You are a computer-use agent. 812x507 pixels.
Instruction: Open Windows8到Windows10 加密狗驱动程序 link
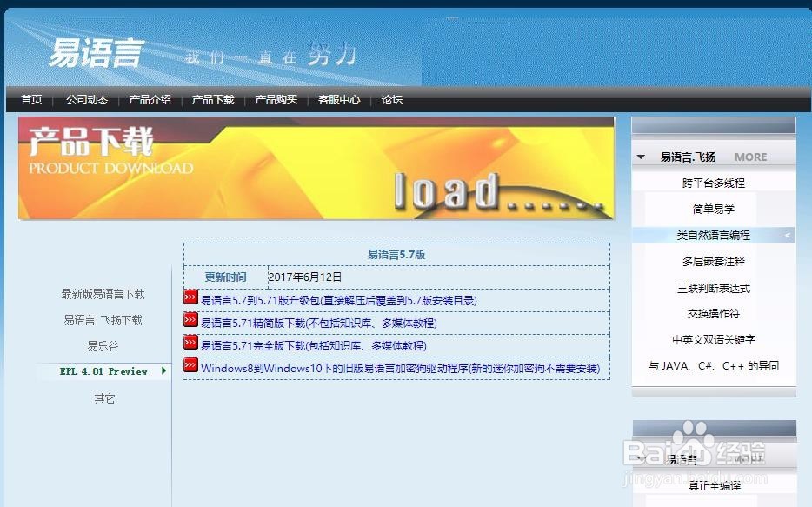[400, 368]
